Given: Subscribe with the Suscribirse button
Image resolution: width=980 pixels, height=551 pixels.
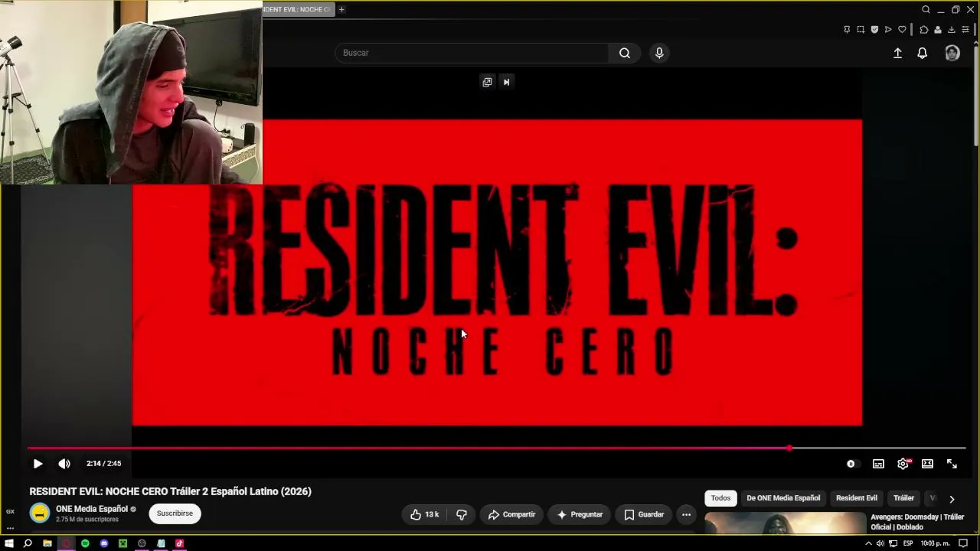Looking at the screenshot, I should pyautogui.click(x=175, y=514).
